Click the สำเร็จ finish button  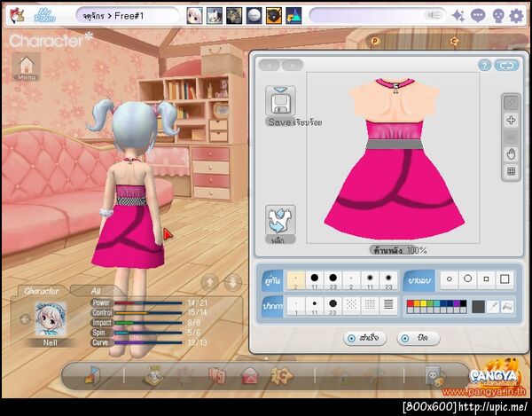(x=365, y=338)
